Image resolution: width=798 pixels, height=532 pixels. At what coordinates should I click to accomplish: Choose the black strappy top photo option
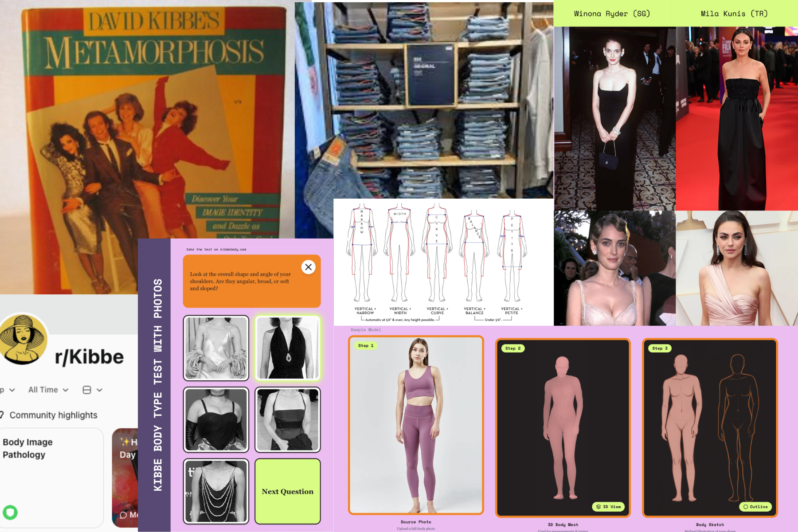288,419
